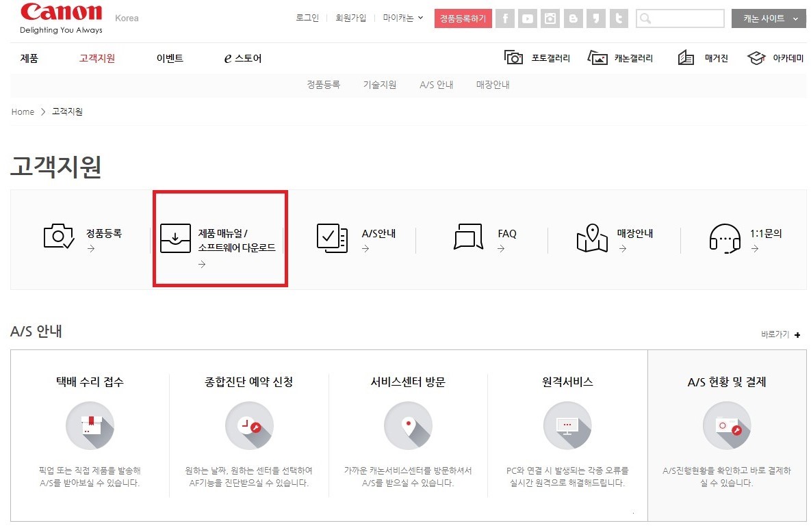Click the red 정품등록하기 button
This screenshot has width=811, height=532.
(463, 18)
